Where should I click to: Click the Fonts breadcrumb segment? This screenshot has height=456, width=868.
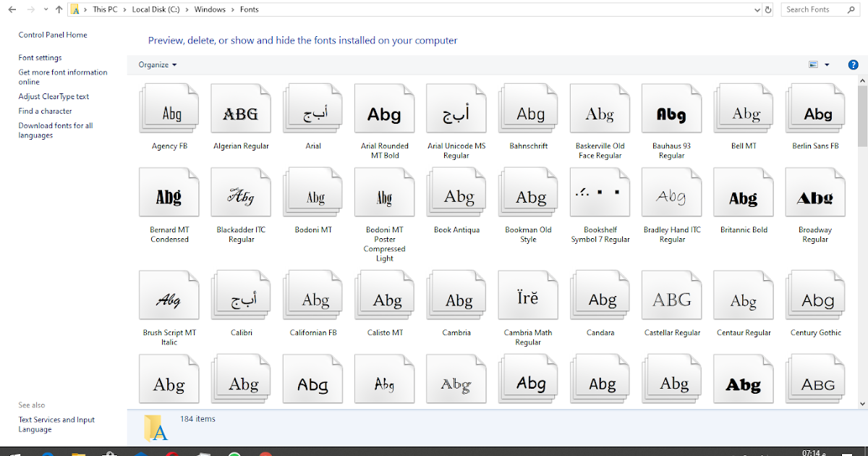[x=250, y=9]
